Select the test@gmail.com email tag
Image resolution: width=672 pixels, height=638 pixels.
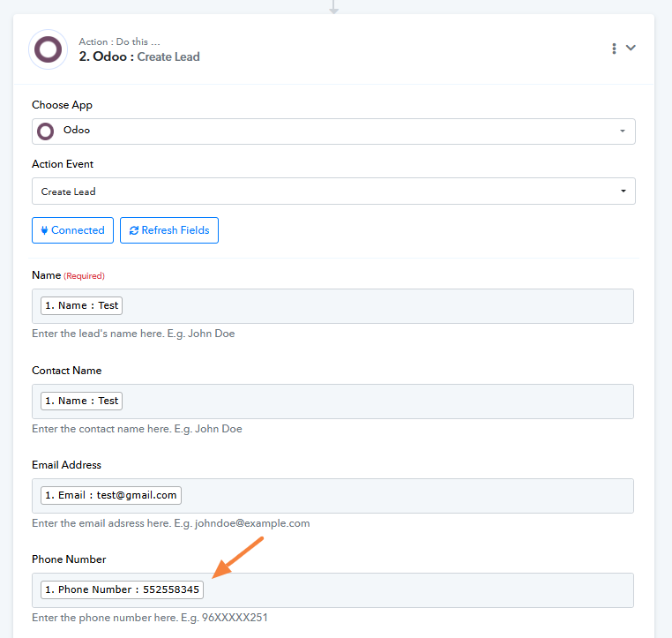[x=111, y=495]
